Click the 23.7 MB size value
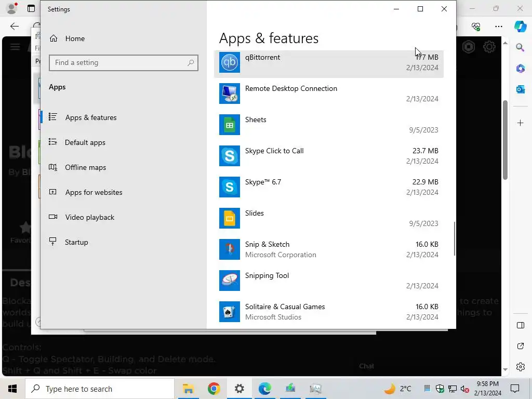Viewport: 532px width, 399px height. 425,151
